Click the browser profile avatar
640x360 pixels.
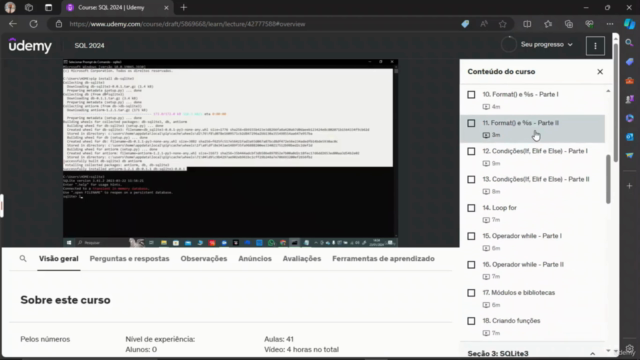tap(10, 7)
